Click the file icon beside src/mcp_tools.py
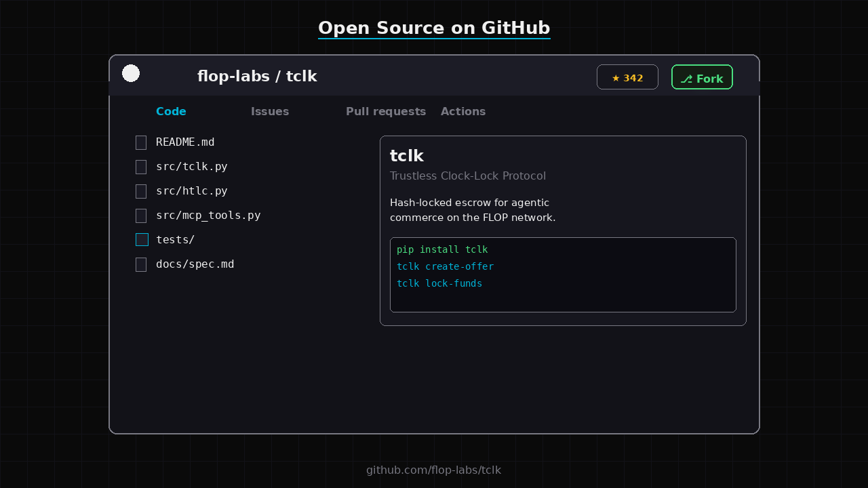Screen dimensions: 868x488 (141, 216)
